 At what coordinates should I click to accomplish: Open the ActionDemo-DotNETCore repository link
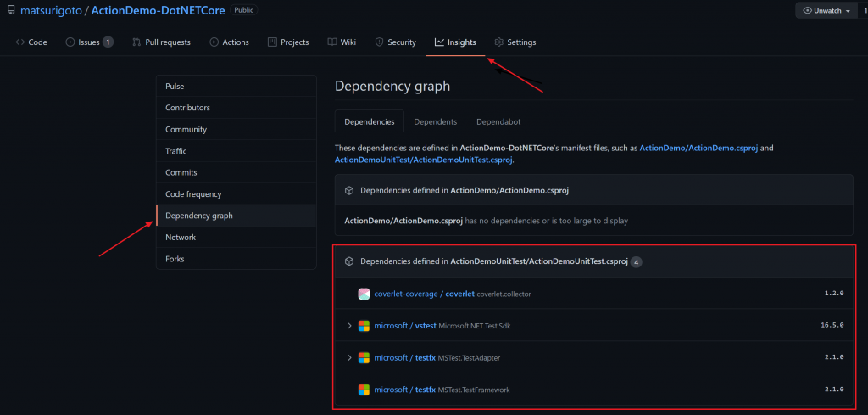158,10
